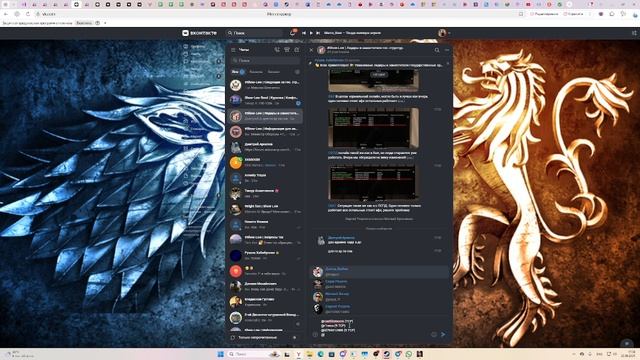
Task: Focus the search field in chats list
Action: click(x=265, y=60)
